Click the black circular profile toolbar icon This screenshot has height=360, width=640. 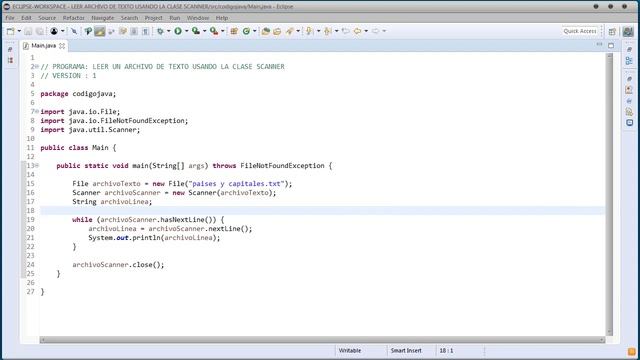pyautogui.click(x=54, y=31)
